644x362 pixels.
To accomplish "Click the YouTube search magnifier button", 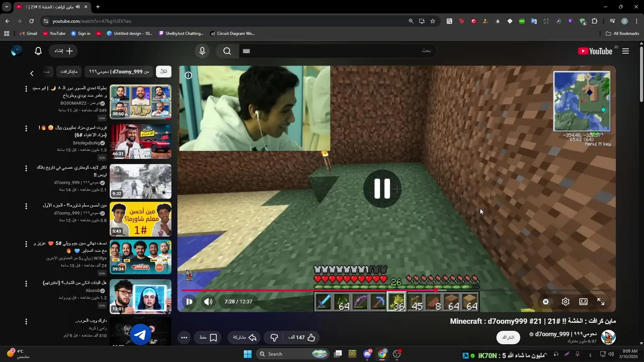I will pyautogui.click(x=227, y=51).
